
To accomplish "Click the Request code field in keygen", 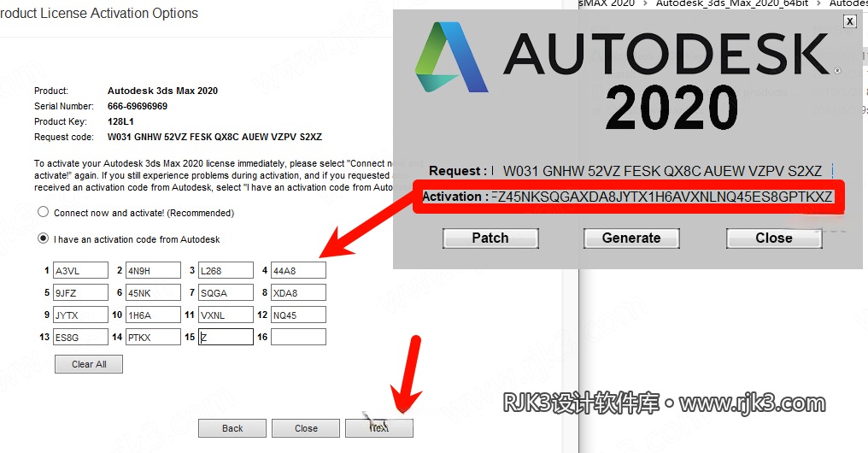I will pos(662,171).
